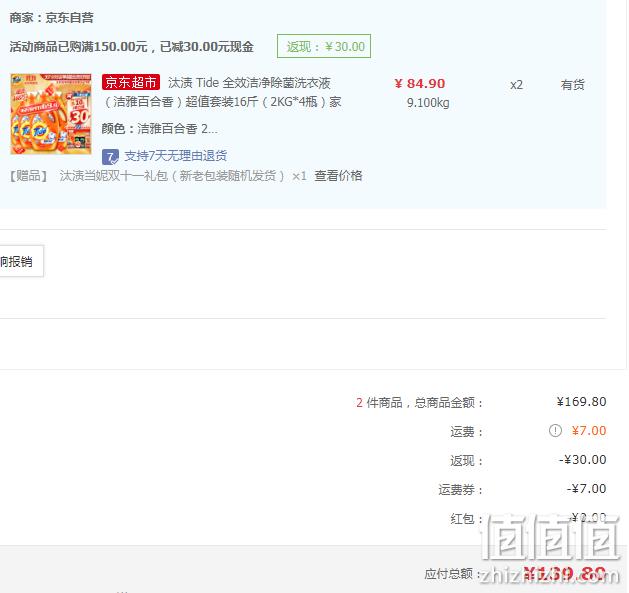Select the total goods amount ¥169.80
The height and width of the screenshot is (593, 629).
coord(581,402)
